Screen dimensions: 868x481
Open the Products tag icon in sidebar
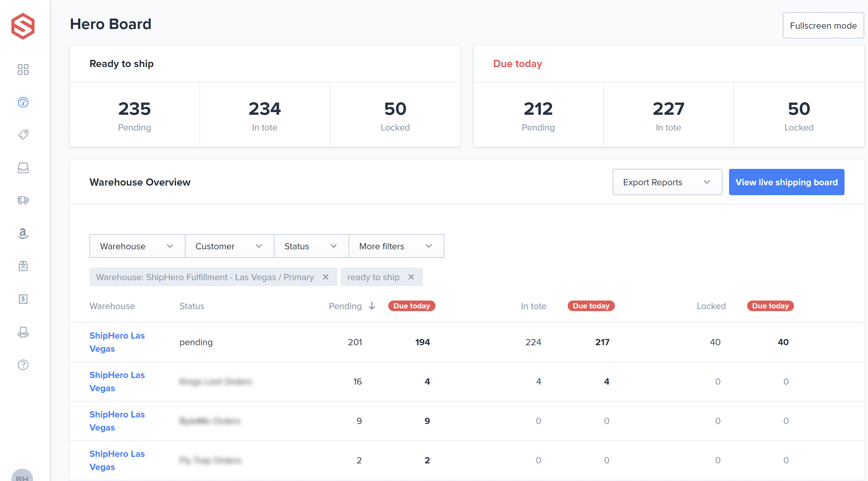click(x=23, y=135)
